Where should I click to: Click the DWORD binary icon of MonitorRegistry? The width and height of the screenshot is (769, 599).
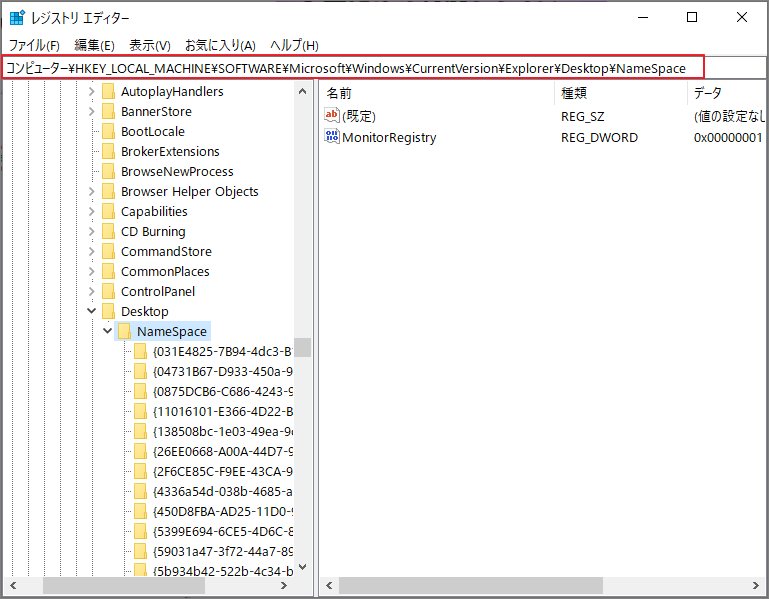(332, 136)
